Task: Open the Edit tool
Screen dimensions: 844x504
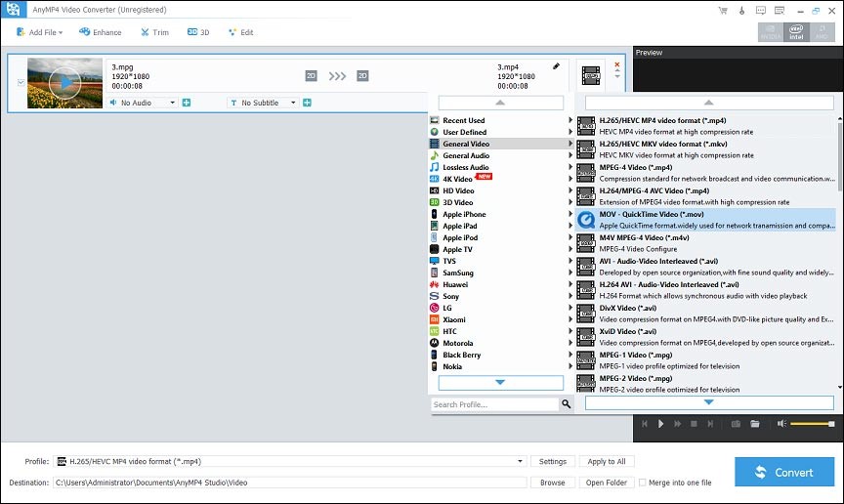Action: coord(241,32)
